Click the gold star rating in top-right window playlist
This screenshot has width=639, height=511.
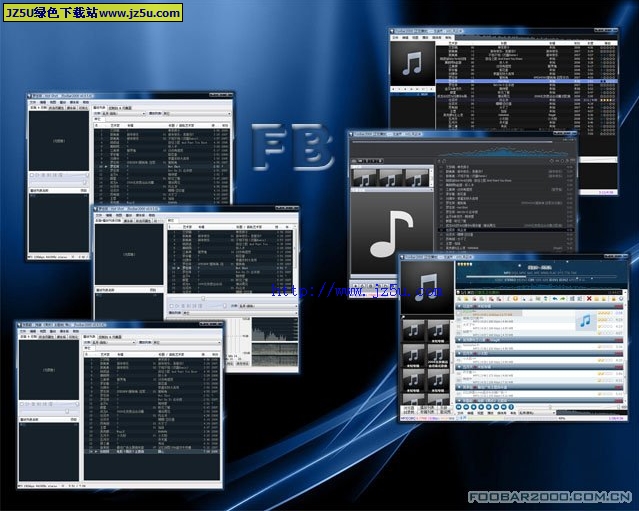click(607, 100)
